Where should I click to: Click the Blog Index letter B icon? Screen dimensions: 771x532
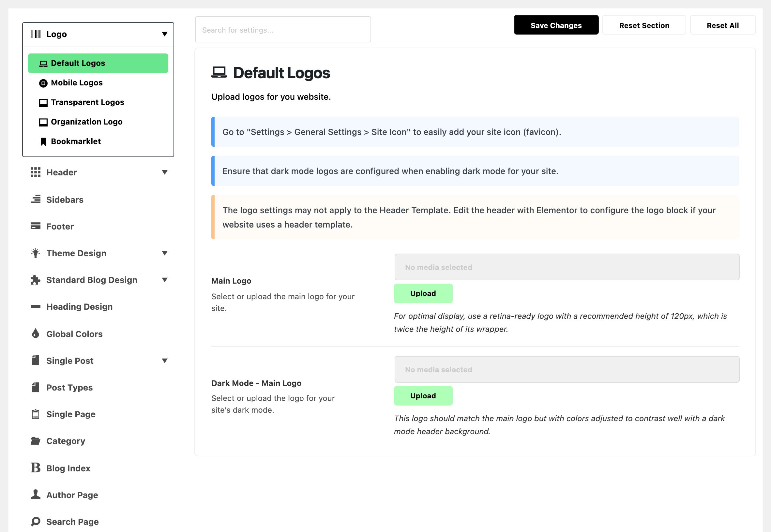tap(35, 468)
